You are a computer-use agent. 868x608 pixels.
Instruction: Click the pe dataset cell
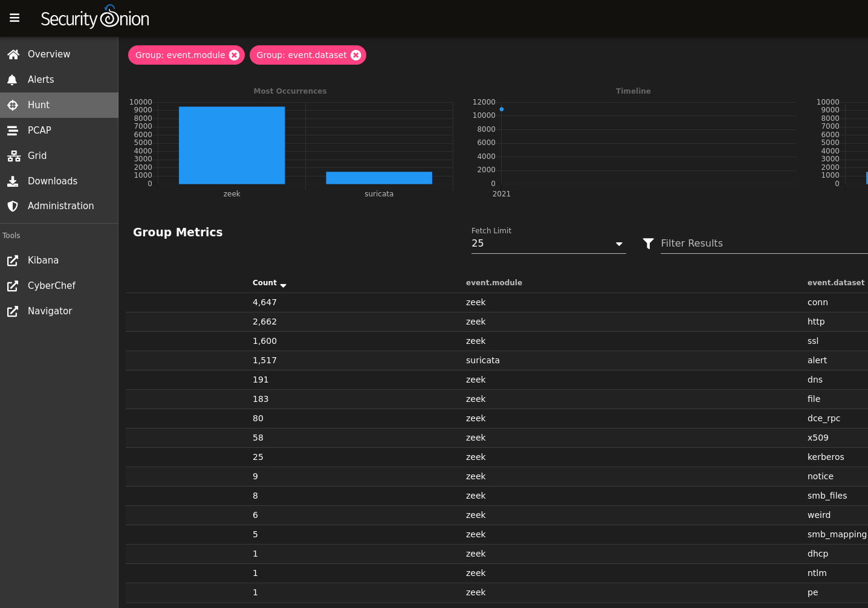click(813, 592)
